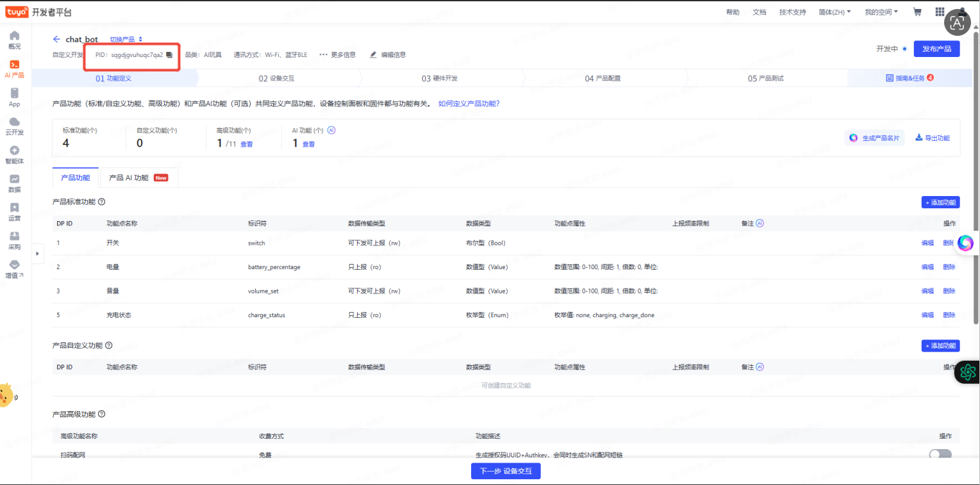980x485 pixels.
Task: Click 编辑 for the 电量 row
Action: [927, 267]
